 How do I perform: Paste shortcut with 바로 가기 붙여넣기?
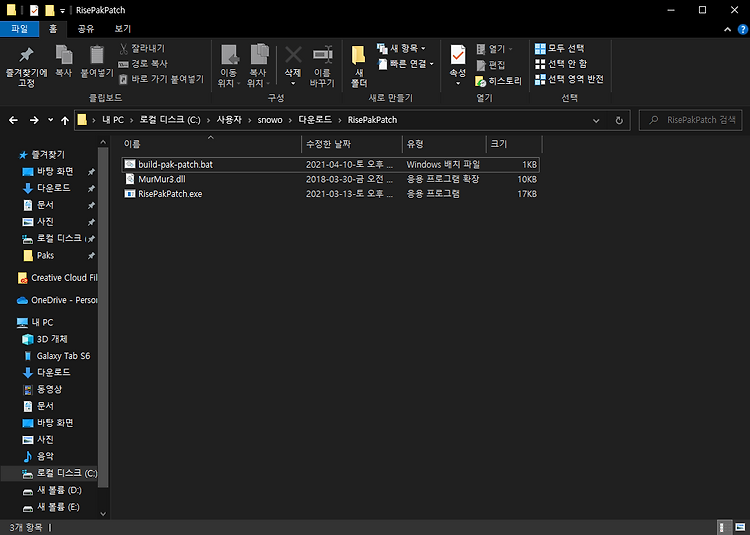161,79
